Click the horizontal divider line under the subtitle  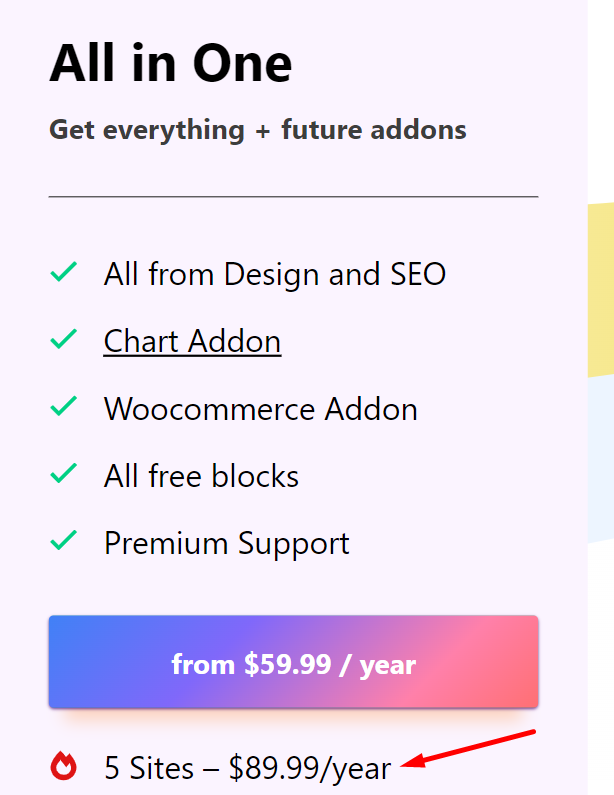[x=293, y=197]
